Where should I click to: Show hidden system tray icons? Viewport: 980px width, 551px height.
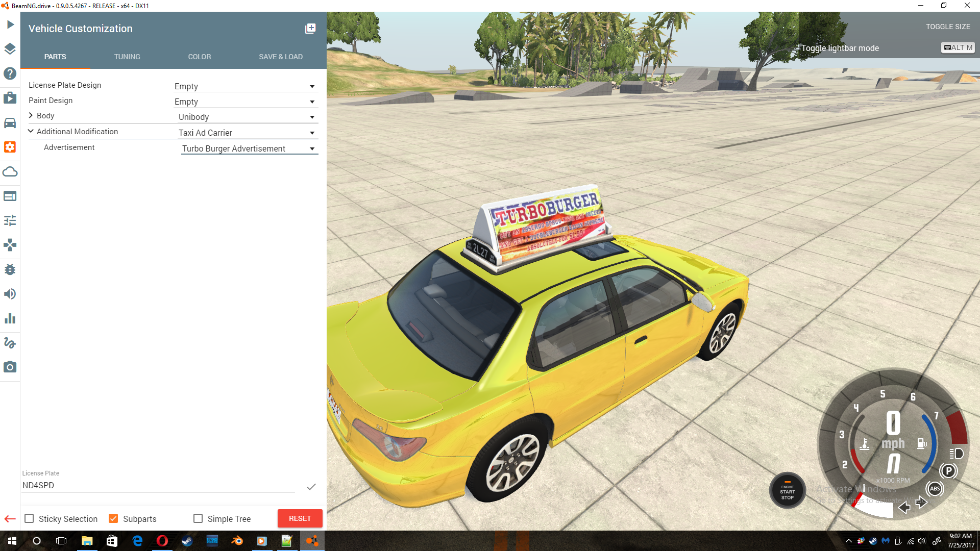848,541
